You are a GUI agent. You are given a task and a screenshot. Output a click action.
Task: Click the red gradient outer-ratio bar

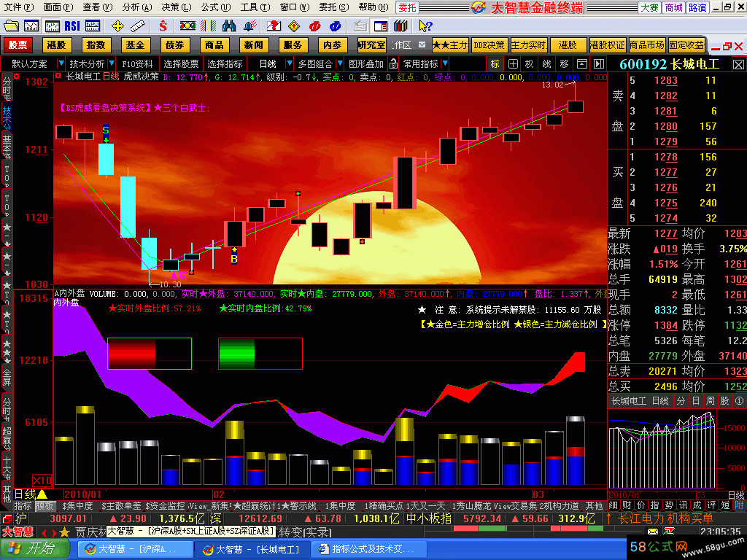pyautogui.click(x=150, y=354)
